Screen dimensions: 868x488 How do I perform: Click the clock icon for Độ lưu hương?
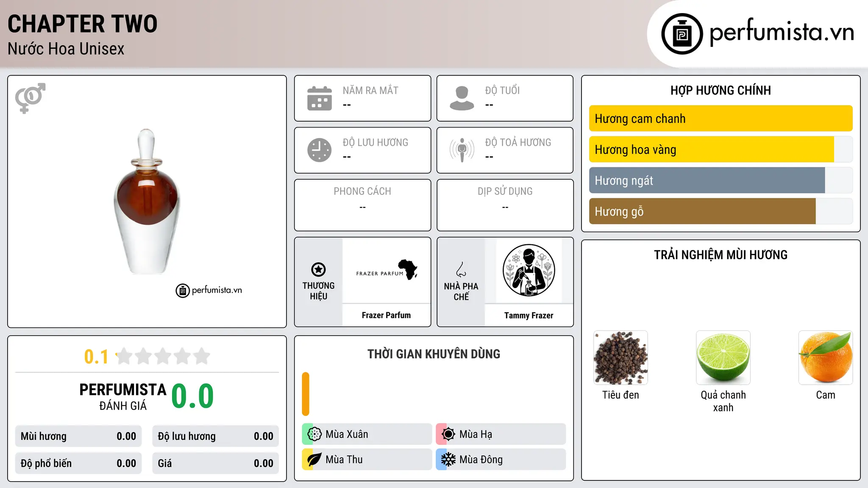coord(320,150)
